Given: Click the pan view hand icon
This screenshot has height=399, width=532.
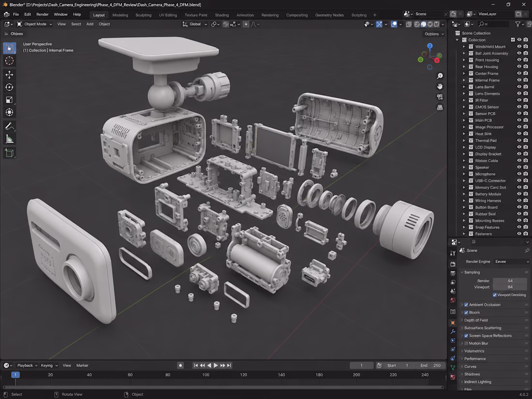Looking at the screenshot, I should [x=440, y=87].
